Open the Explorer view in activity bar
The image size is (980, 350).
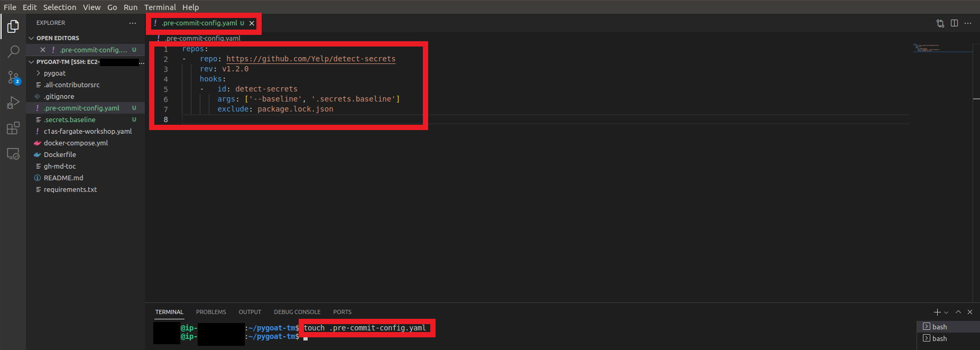click(13, 26)
